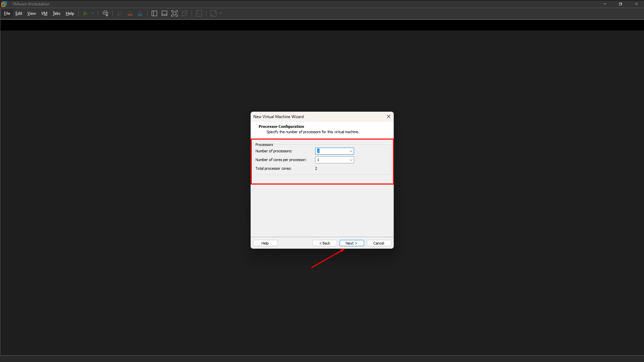Click the Unity mode icon
644x362 pixels.
tap(185, 13)
